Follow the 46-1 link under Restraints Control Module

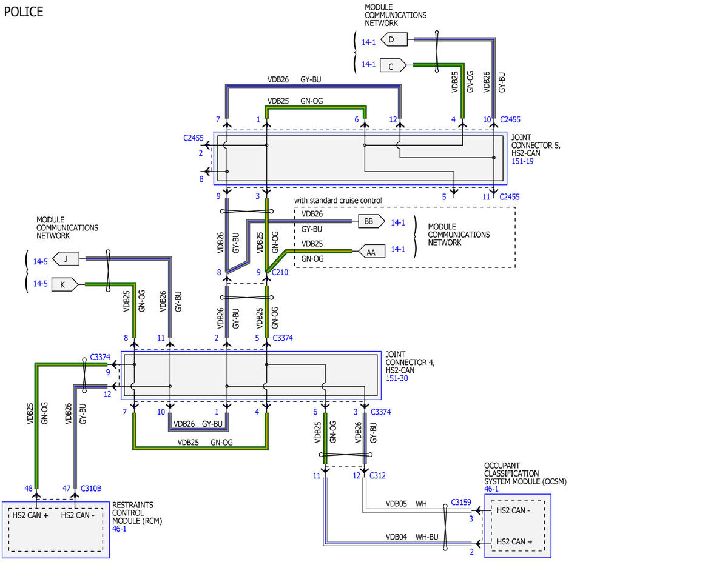click(x=120, y=529)
